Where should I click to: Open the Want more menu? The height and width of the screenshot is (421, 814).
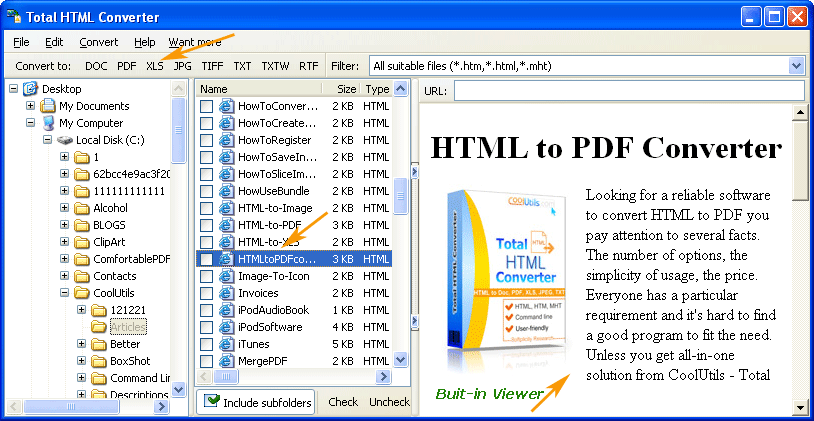(195, 42)
